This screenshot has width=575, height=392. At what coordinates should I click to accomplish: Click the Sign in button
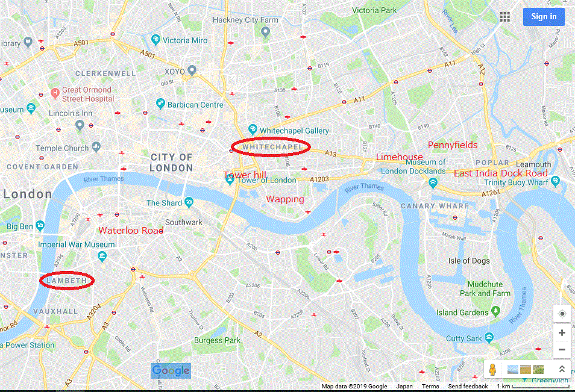pyautogui.click(x=544, y=16)
